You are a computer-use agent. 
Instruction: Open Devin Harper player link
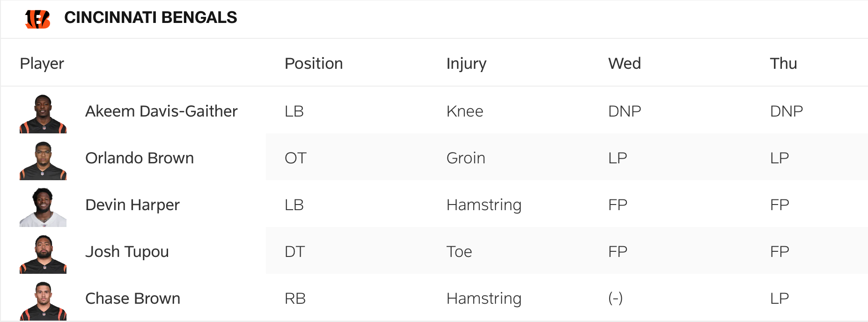[132, 205]
